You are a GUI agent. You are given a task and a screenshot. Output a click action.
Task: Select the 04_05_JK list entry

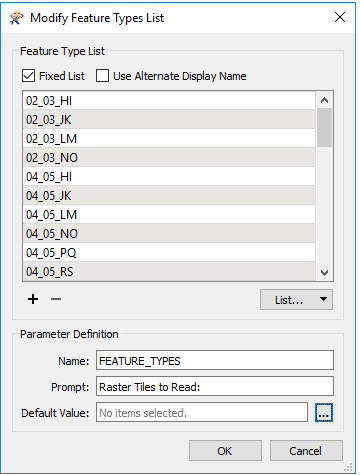[x=169, y=196]
